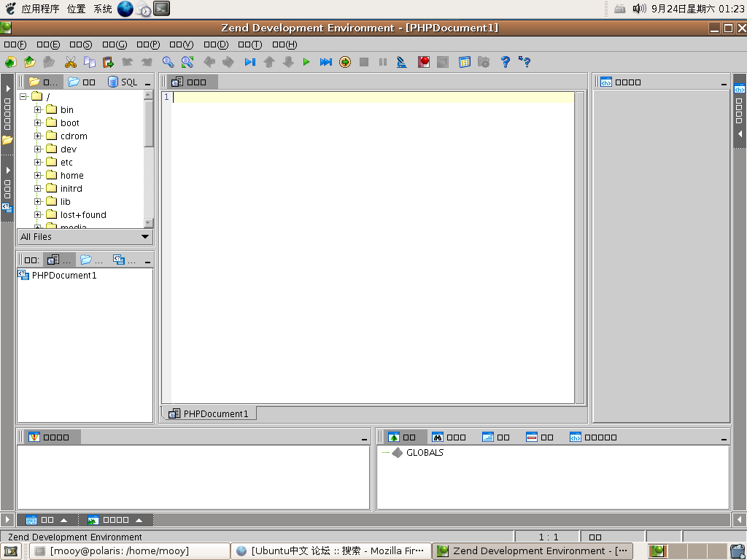Screen dimensions: 747x560
Task: Select PHPDocument1 in the left file list
Action: pos(57,275)
